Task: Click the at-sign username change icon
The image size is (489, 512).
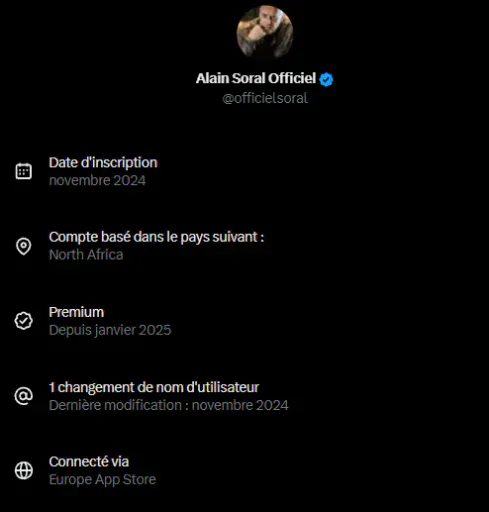Action: pos(24,396)
